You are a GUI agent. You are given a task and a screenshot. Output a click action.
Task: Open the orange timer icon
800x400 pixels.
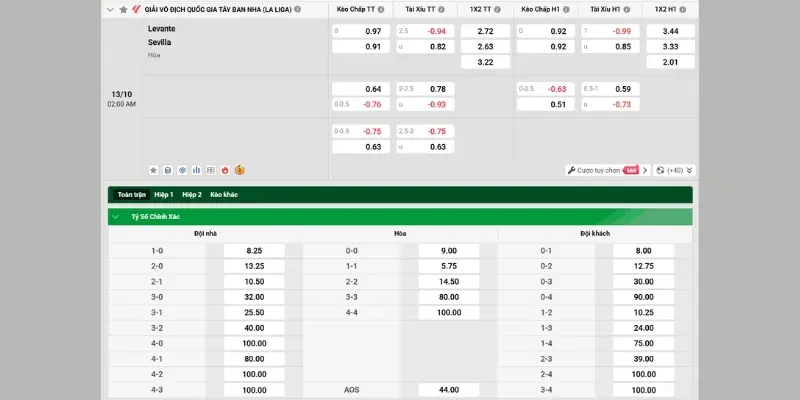(x=239, y=170)
